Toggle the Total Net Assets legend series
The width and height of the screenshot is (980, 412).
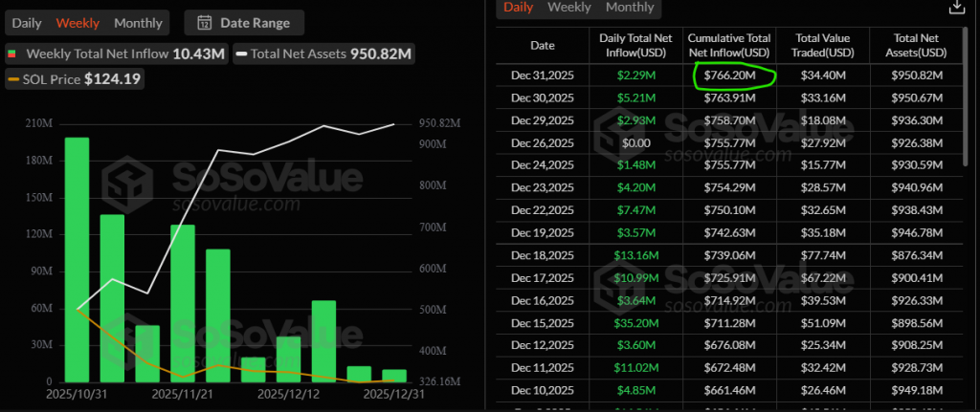coord(323,54)
